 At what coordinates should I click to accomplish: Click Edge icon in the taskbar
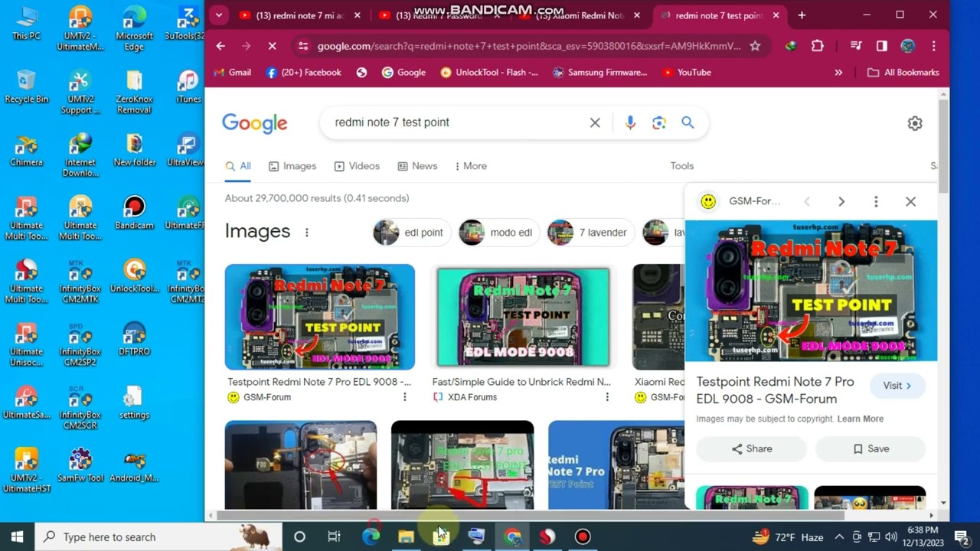coord(371,536)
